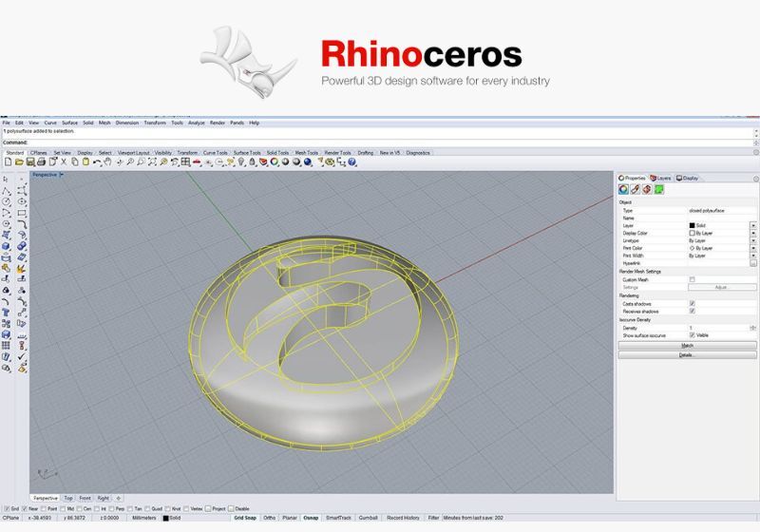The width and height of the screenshot is (760, 532).
Task: Toggle the Receives shadows checkbox
Action: 693,311
